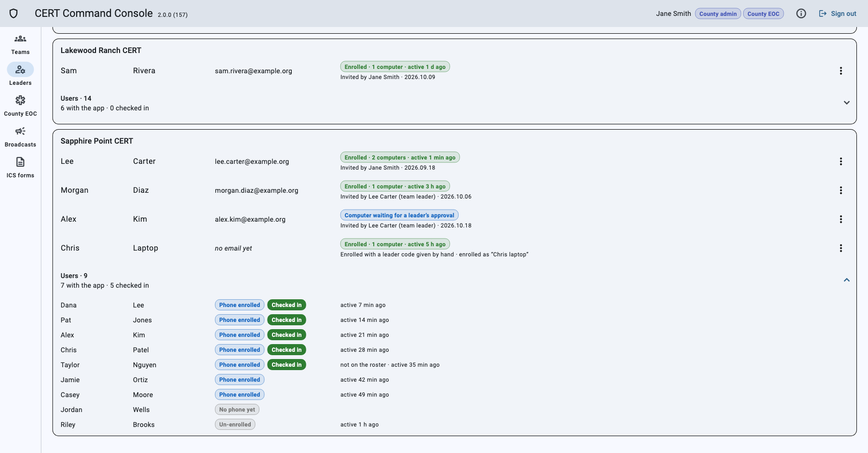This screenshot has width=868, height=453.
Task: Click Morgan Diaz's Enrolled status badge
Action: (x=395, y=186)
